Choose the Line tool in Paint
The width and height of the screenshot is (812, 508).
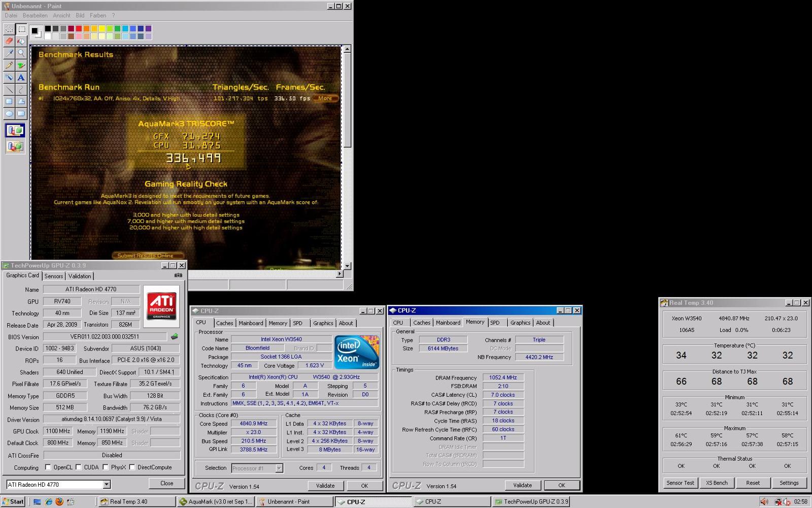tap(9, 89)
